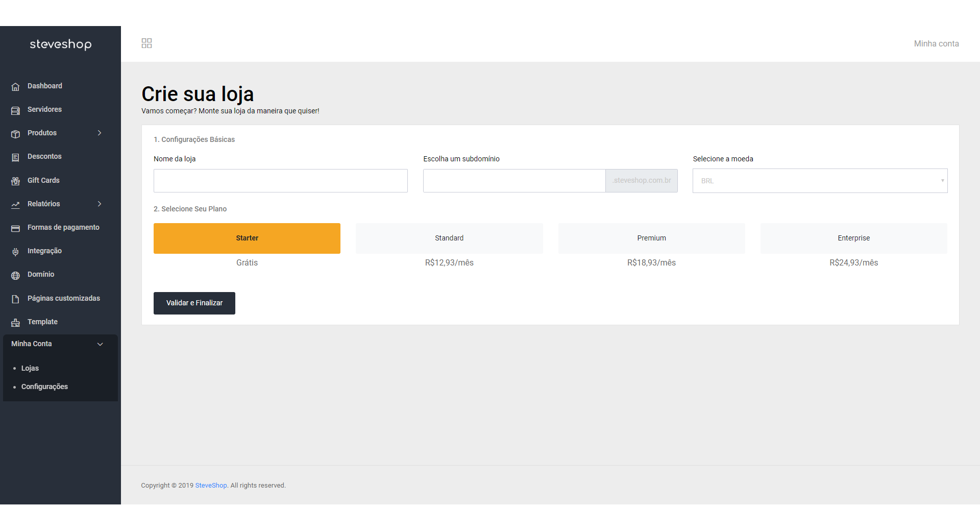The height and width of the screenshot is (531, 980).
Task: Click the Template icon in sidebar
Action: [x=15, y=323]
